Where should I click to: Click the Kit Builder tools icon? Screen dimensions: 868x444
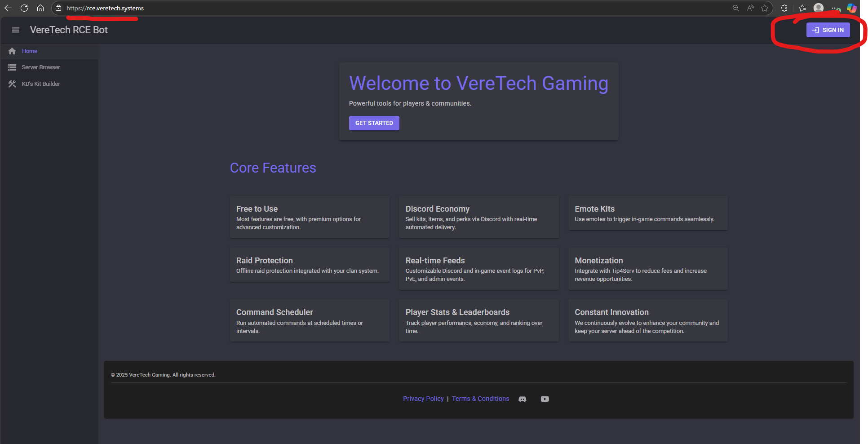tap(12, 84)
